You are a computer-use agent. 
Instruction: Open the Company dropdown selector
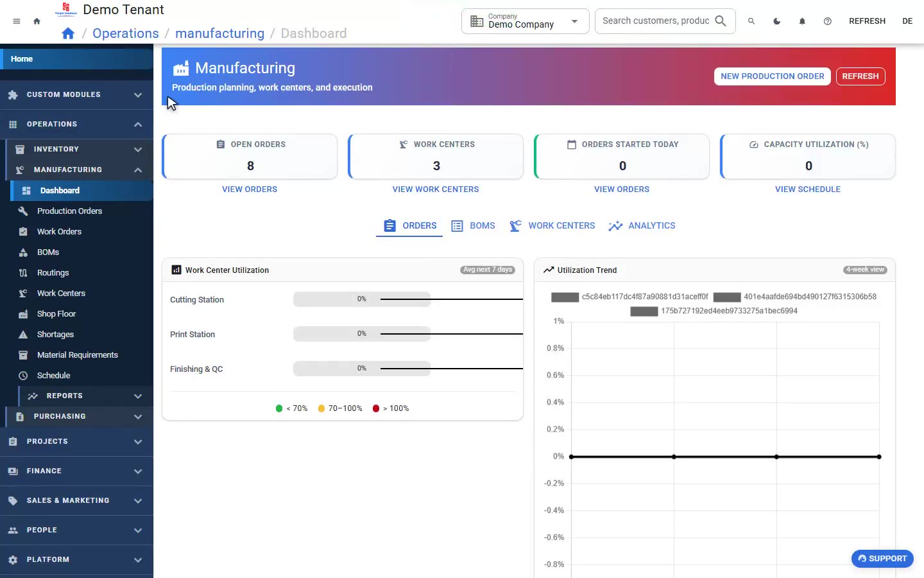click(525, 21)
